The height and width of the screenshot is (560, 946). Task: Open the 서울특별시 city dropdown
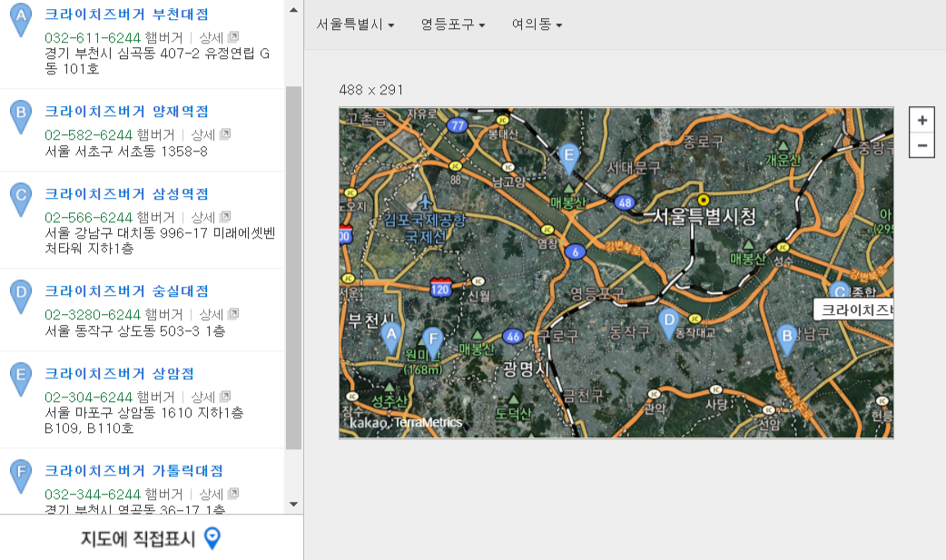pyautogui.click(x=355, y=25)
